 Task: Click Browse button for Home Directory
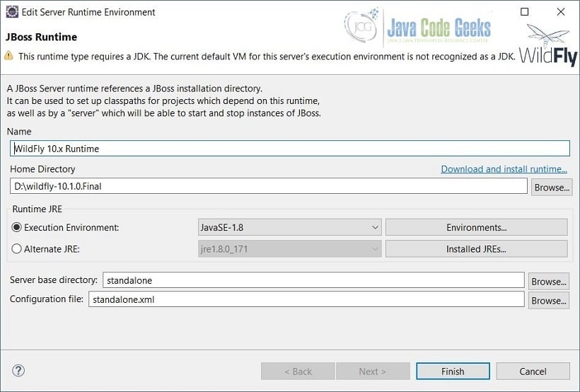pos(552,188)
